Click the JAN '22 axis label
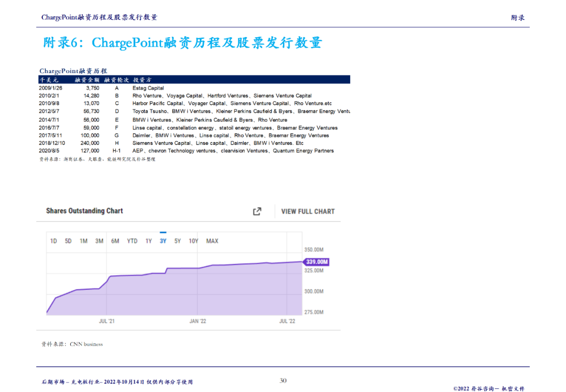This screenshot has width=566, height=392. click(x=198, y=321)
